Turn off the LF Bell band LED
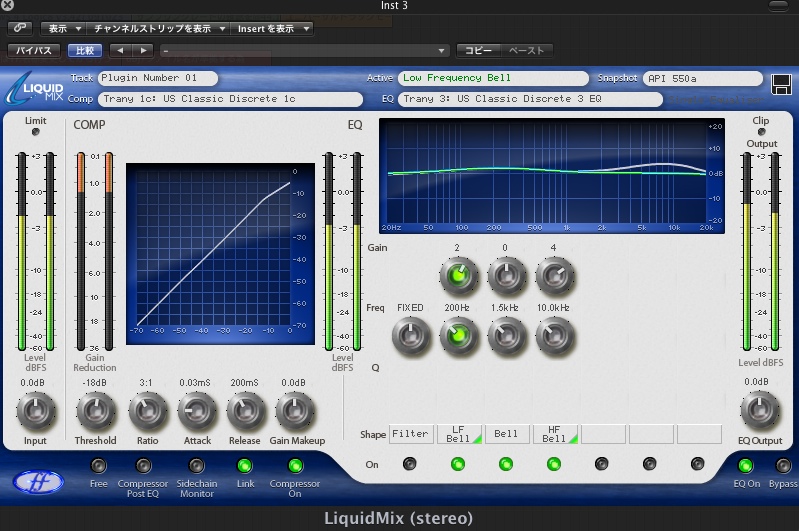Screen dimensions: 799x531 tap(458, 464)
